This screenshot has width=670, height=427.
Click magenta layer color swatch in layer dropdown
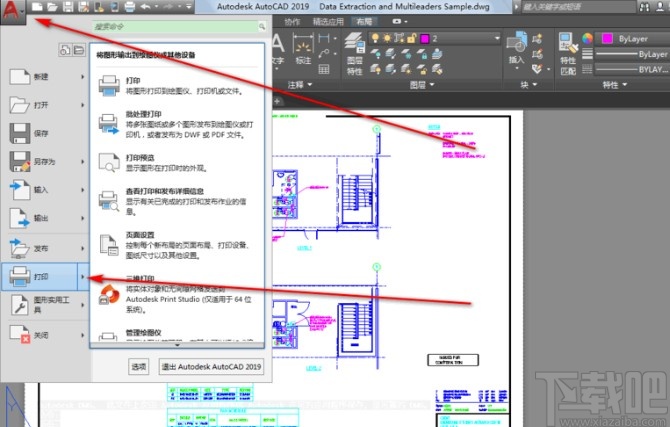(424, 39)
